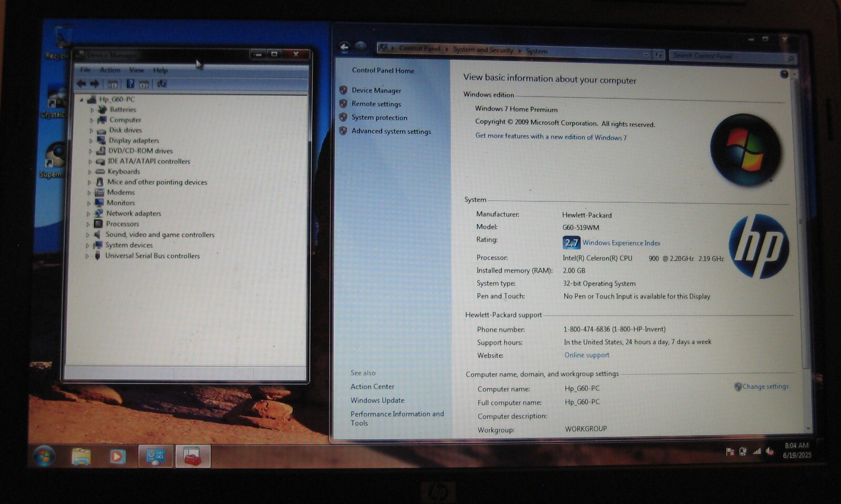Click the Help icon in Device Manager toolbar

click(130, 84)
